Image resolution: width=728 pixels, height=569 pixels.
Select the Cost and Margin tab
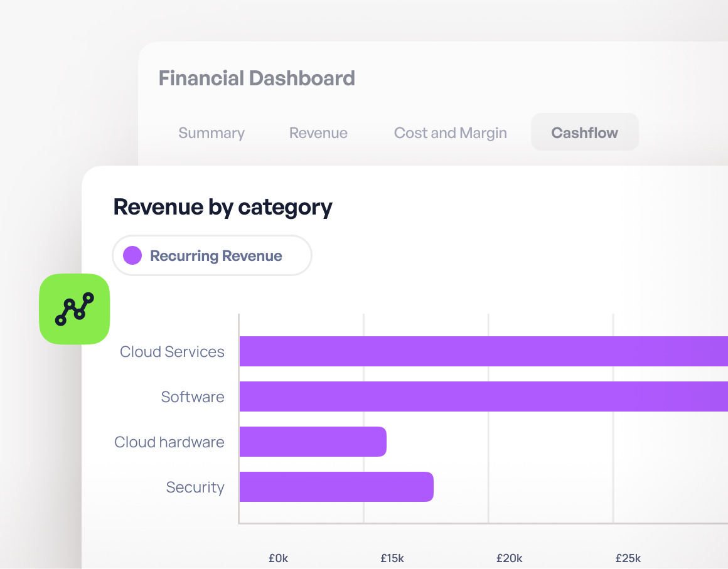coord(450,133)
